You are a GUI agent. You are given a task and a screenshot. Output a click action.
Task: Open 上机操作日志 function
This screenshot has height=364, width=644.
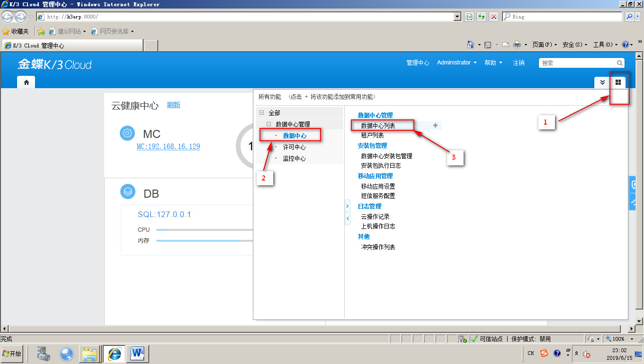378,226
